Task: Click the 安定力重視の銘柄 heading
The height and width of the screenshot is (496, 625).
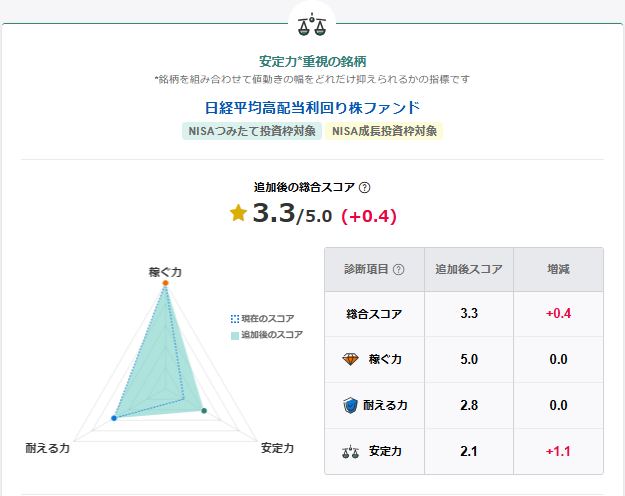Action: point(312,62)
